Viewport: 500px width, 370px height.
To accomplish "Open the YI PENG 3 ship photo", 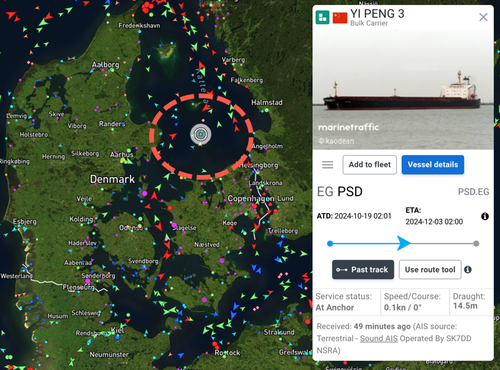I will point(403,89).
